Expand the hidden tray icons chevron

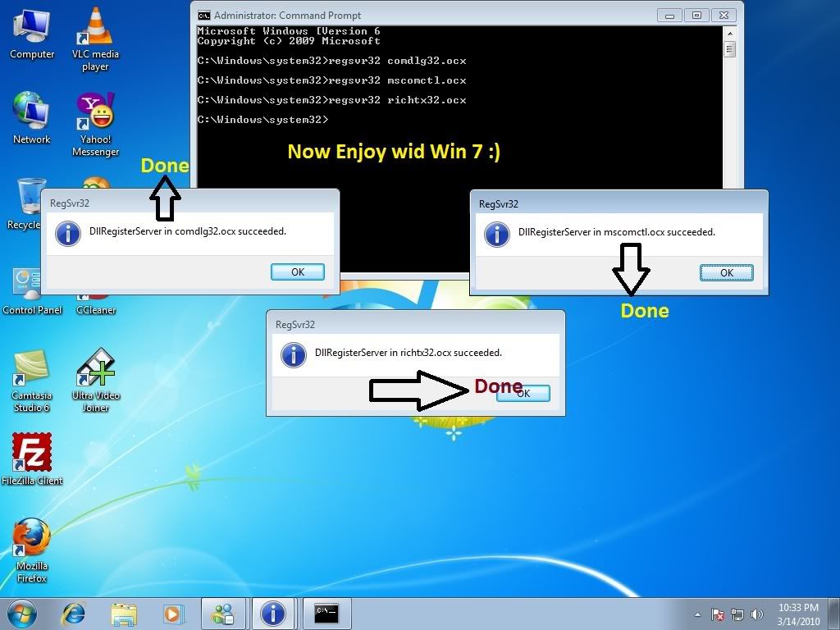pos(696,614)
